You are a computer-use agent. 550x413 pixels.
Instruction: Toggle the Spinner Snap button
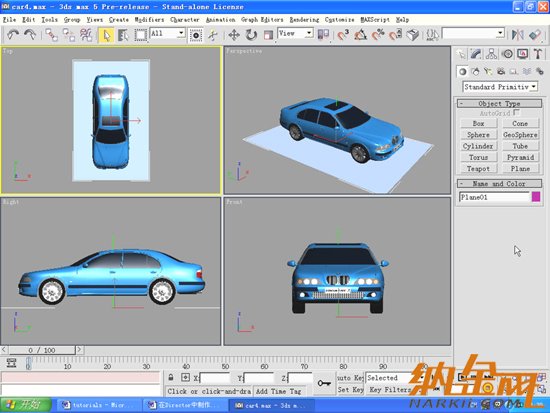pos(395,35)
